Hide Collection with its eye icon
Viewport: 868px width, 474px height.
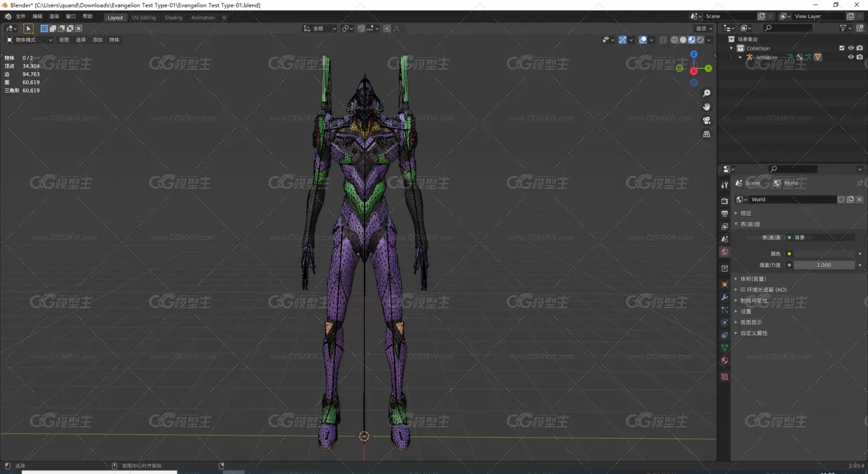[851, 48]
